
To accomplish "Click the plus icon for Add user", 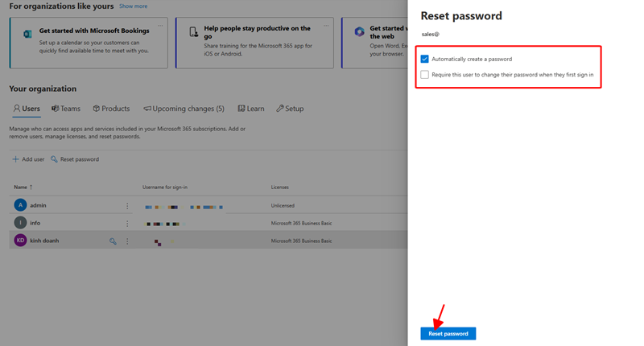I will point(15,159).
